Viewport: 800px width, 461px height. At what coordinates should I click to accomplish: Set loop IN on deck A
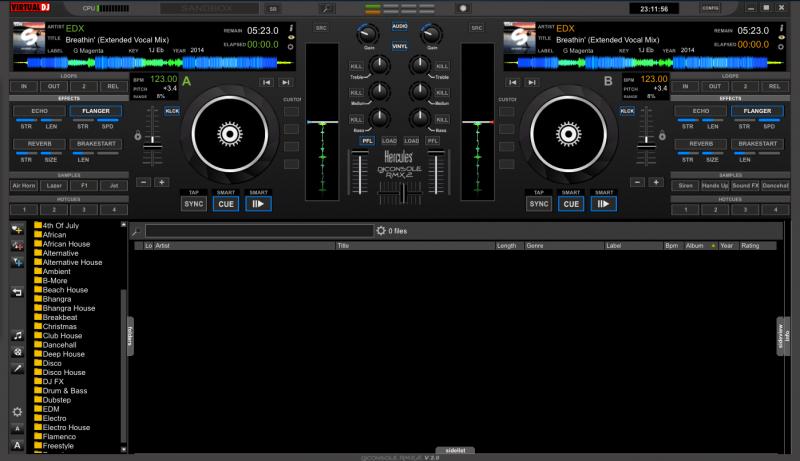tap(24, 86)
